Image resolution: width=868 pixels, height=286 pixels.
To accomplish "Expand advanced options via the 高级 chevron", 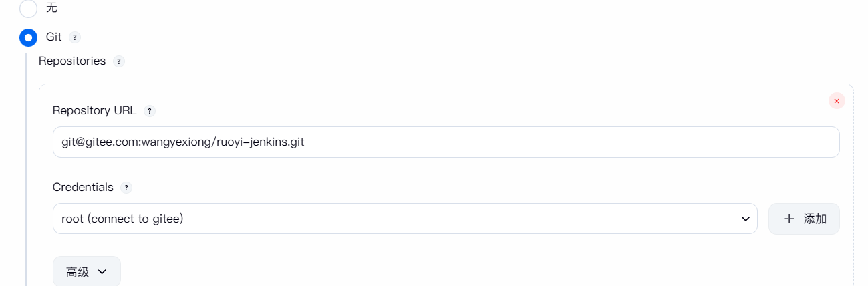I will coord(102,271).
